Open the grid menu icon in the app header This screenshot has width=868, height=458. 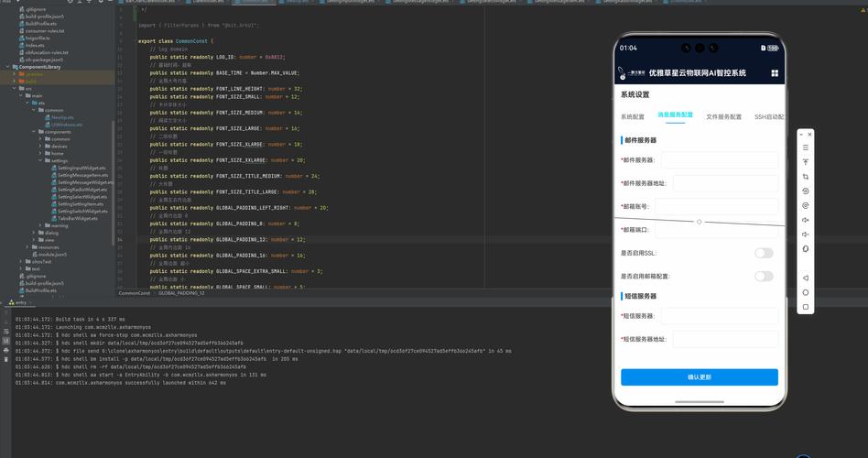click(775, 73)
